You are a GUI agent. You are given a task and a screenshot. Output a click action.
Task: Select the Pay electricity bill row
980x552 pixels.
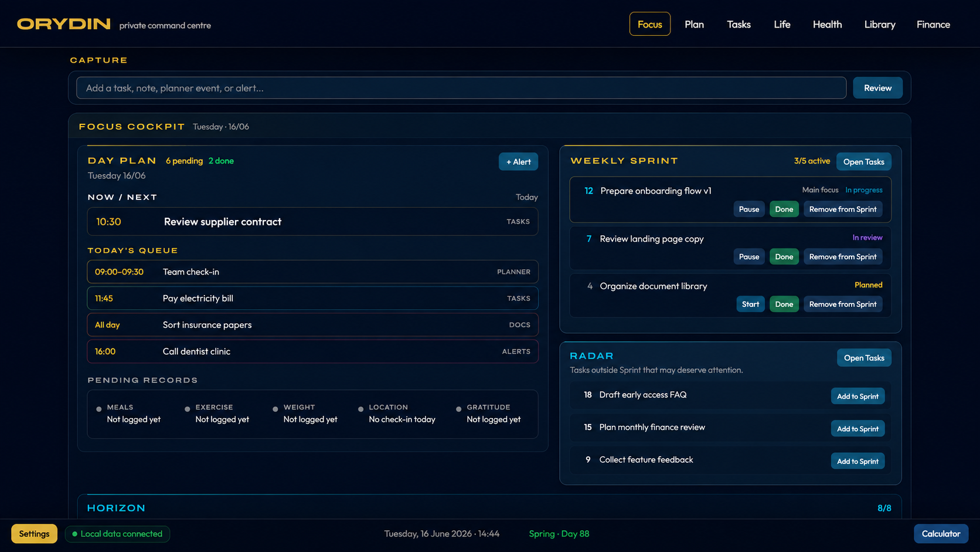click(312, 298)
